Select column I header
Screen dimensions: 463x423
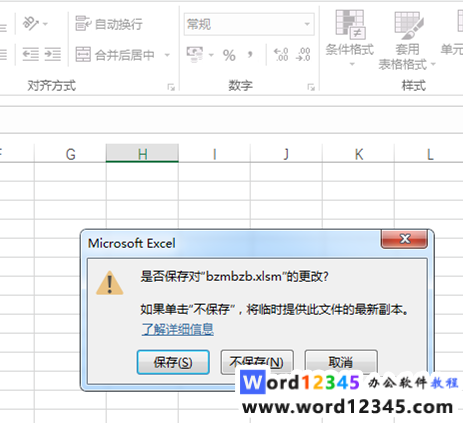coord(214,154)
